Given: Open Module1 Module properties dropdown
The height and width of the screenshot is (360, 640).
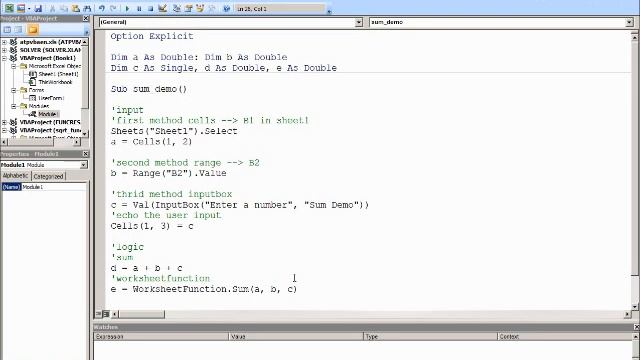Looking at the screenshot, I should click(83, 165).
